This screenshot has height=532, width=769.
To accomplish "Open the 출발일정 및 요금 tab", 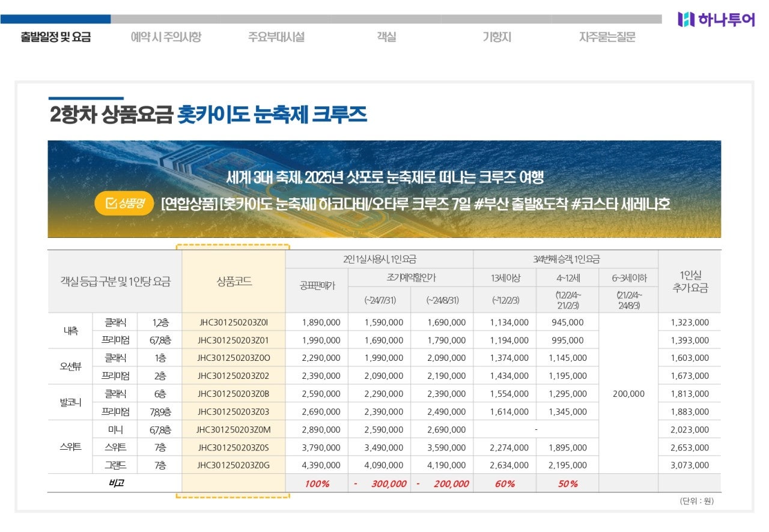I will pyautogui.click(x=56, y=37).
